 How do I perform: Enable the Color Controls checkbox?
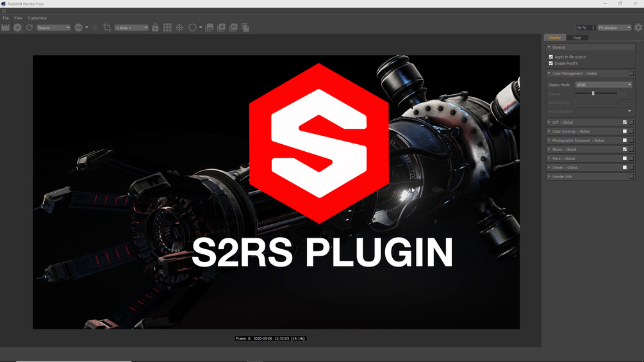pyautogui.click(x=625, y=131)
